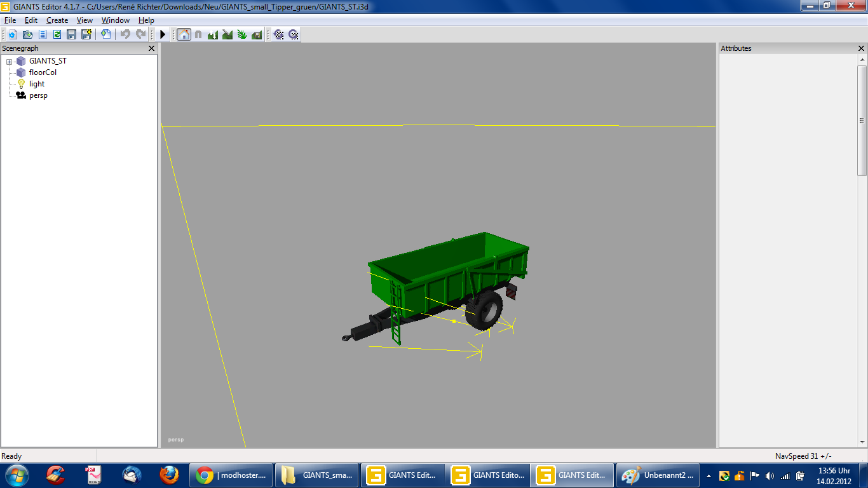Close the Scenegraph panel
Viewport: 868px width, 488px height.
point(151,48)
